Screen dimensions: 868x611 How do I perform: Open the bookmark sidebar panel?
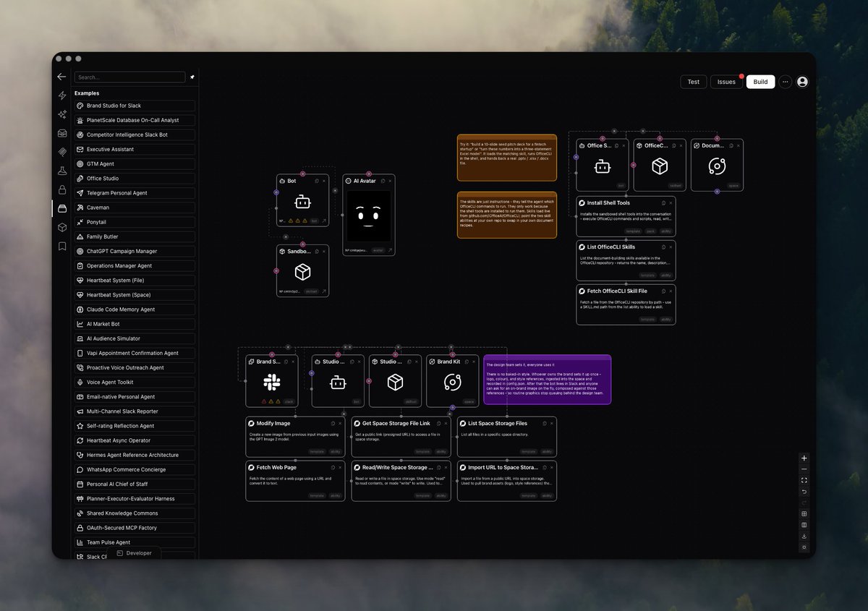pos(62,246)
